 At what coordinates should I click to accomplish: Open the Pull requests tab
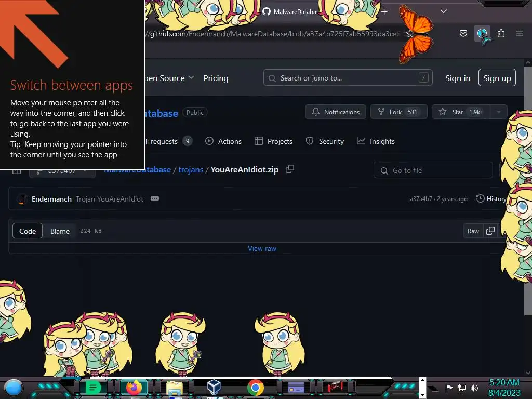pos(169,141)
